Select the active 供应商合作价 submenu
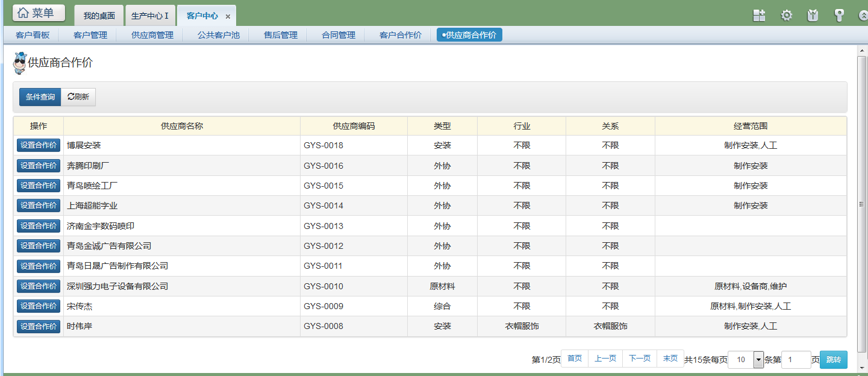868x376 pixels. (x=469, y=35)
